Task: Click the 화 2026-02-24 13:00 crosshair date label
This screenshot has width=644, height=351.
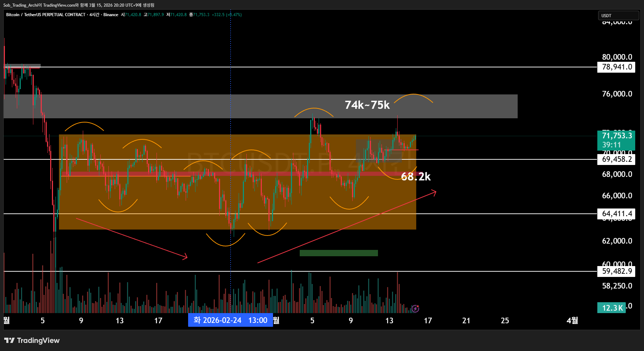Action: [231, 320]
